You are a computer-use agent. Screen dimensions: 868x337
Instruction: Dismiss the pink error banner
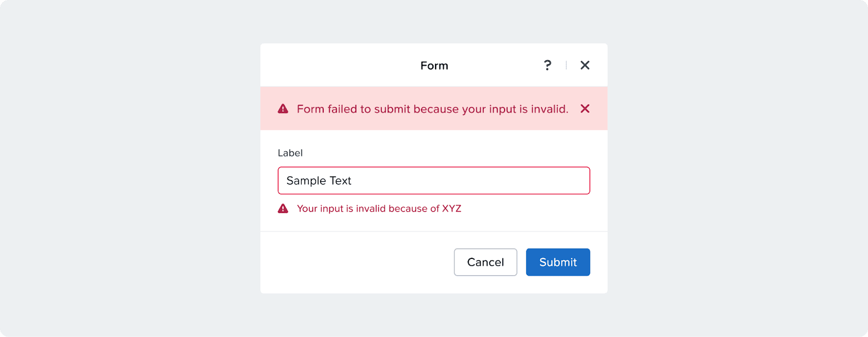pyautogui.click(x=585, y=109)
